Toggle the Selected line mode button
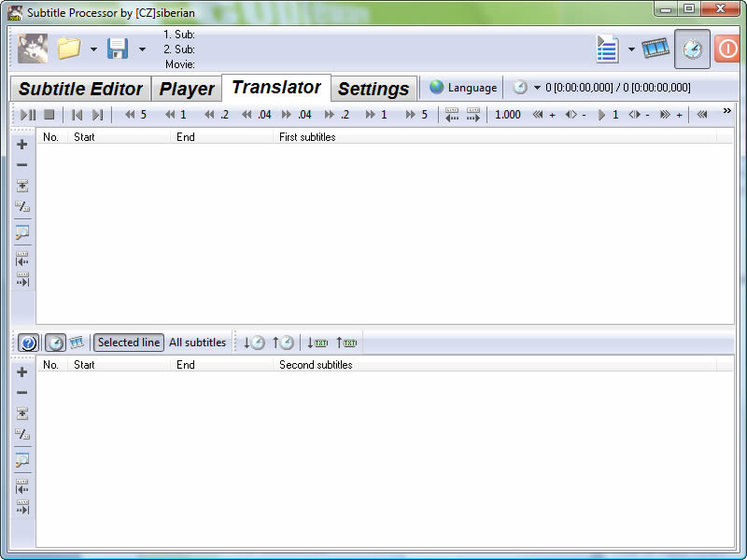The width and height of the screenshot is (747, 560). (129, 343)
